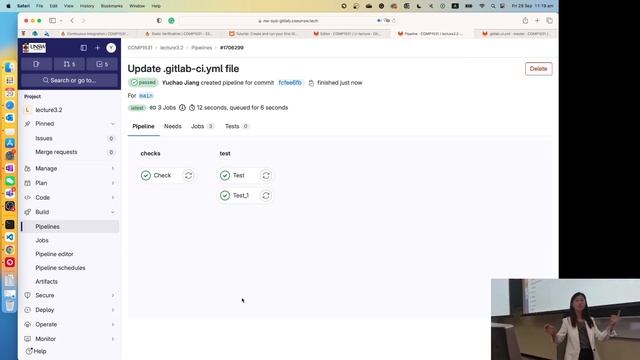Collapse the Build menu

[x=69, y=212]
